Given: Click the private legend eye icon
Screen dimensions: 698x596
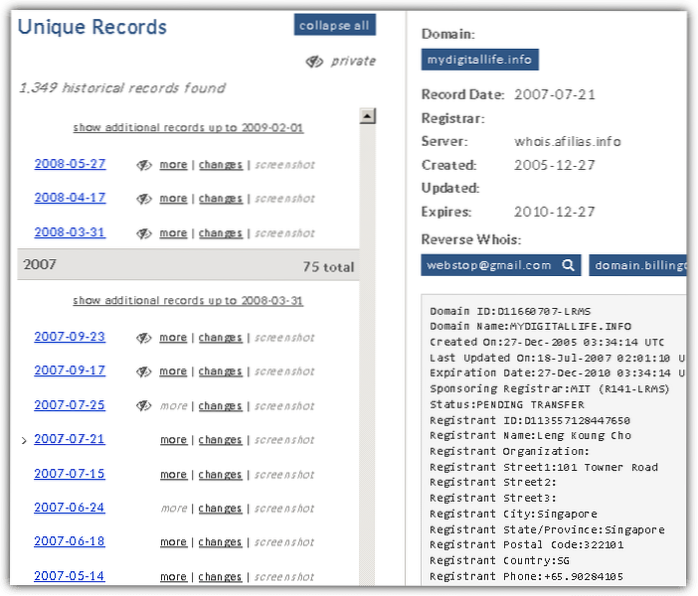Looking at the screenshot, I should (314, 62).
